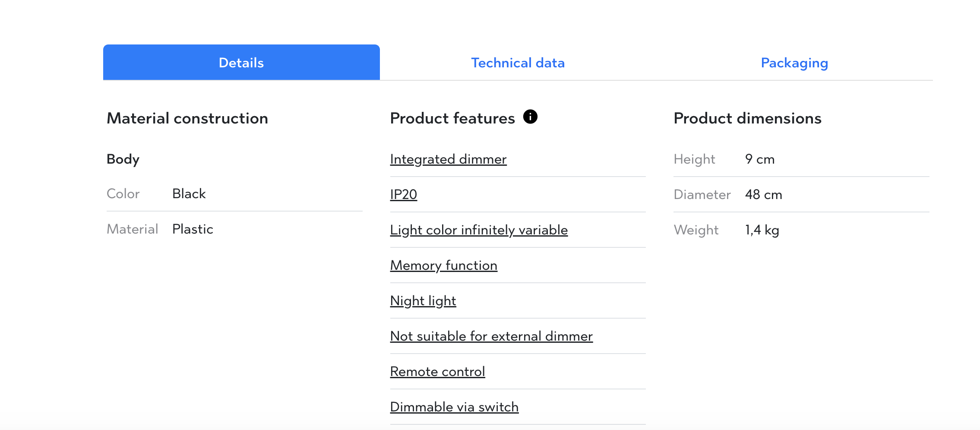The width and height of the screenshot is (980, 430).
Task: Open Not suitable for external dimmer link
Action: click(x=491, y=336)
